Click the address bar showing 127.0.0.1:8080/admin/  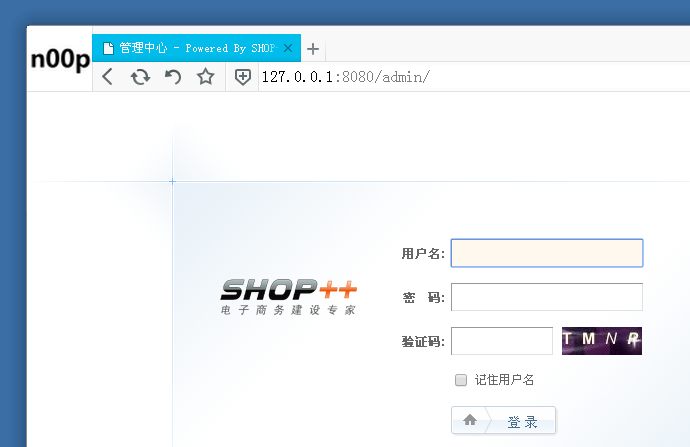point(474,77)
